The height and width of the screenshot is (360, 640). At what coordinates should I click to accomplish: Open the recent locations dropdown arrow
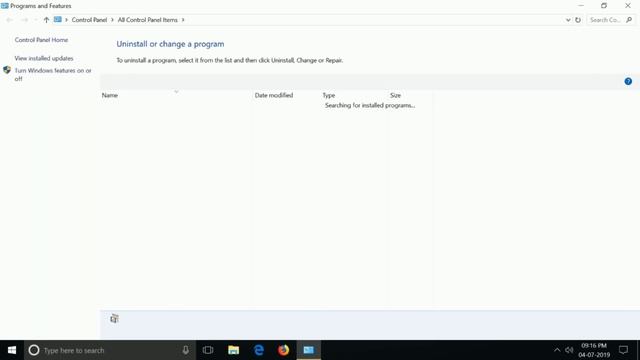click(36, 20)
